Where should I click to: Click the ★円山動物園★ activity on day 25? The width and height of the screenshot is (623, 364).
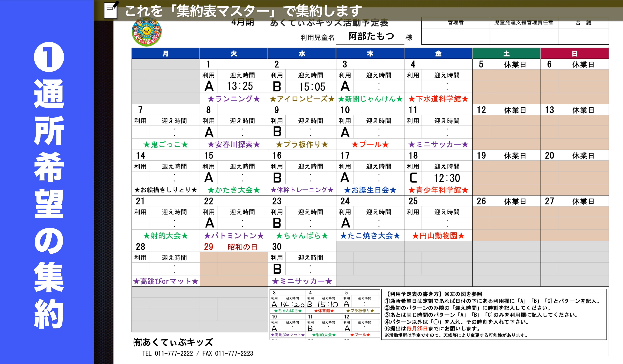pos(438,236)
